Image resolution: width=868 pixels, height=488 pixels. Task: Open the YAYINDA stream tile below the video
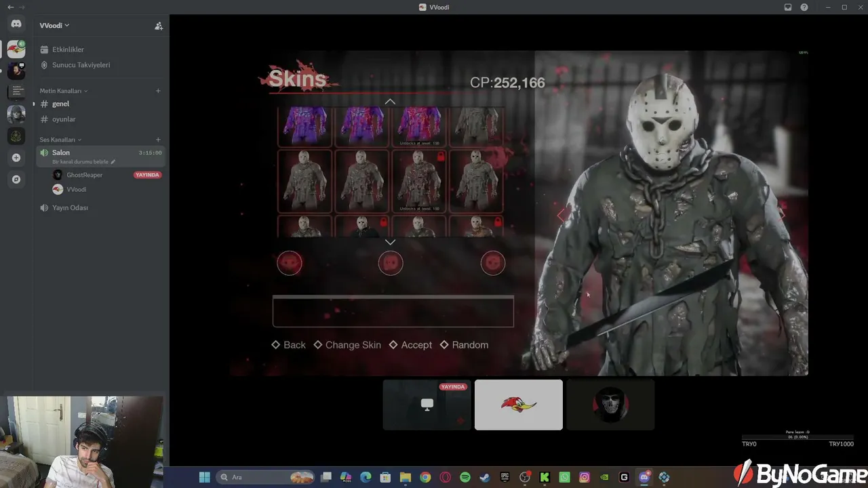(427, 405)
